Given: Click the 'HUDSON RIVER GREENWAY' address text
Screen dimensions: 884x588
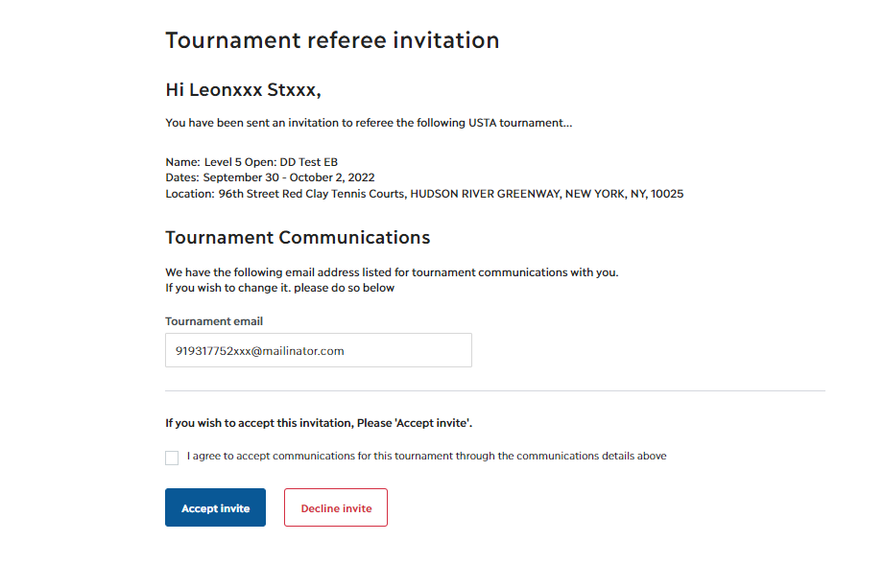Looking at the screenshot, I should [485, 194].
